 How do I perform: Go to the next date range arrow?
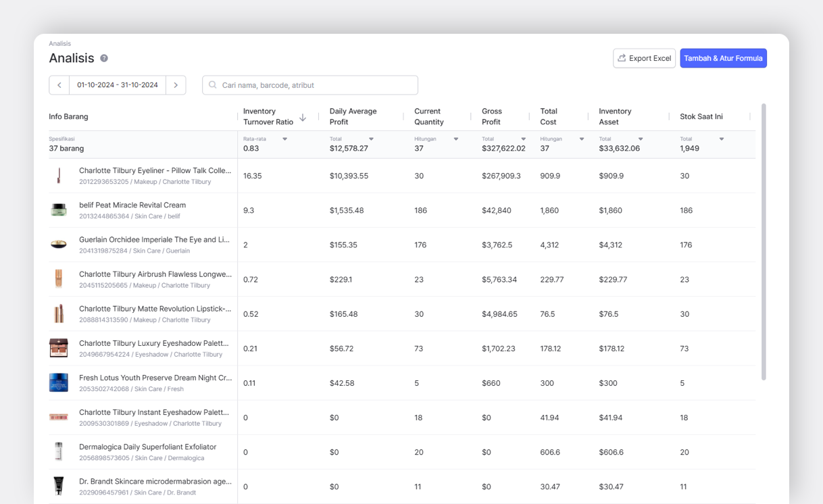pyautogui.click(x=176, y=85)
